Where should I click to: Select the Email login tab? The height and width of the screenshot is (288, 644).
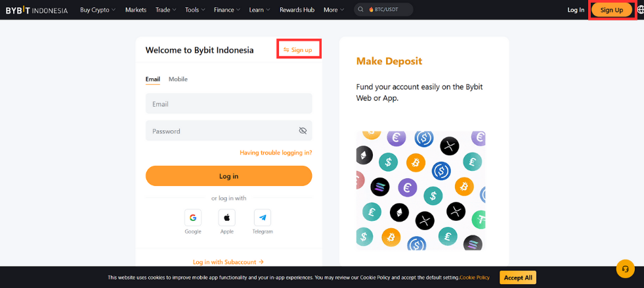click(153, 79)
